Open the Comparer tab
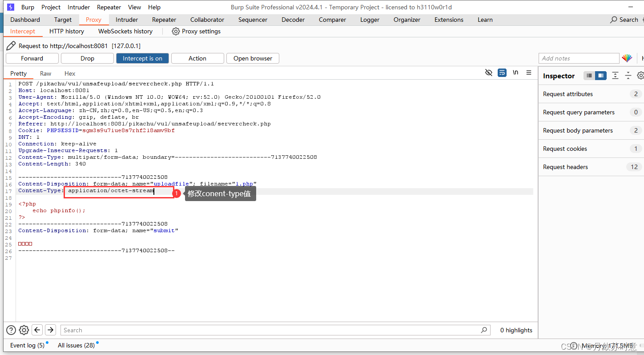This screenshot has height=355, width=644. pos(332,20)
